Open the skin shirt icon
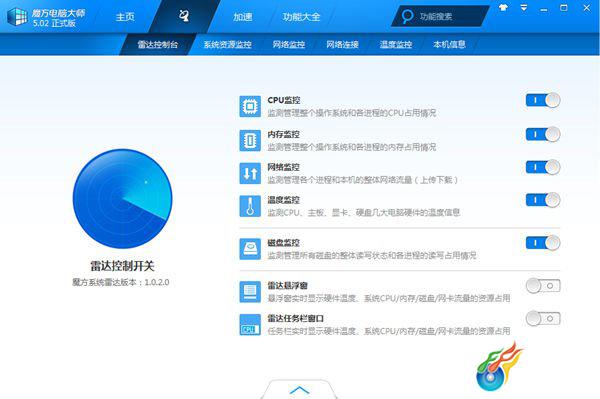 click(503, 7)
